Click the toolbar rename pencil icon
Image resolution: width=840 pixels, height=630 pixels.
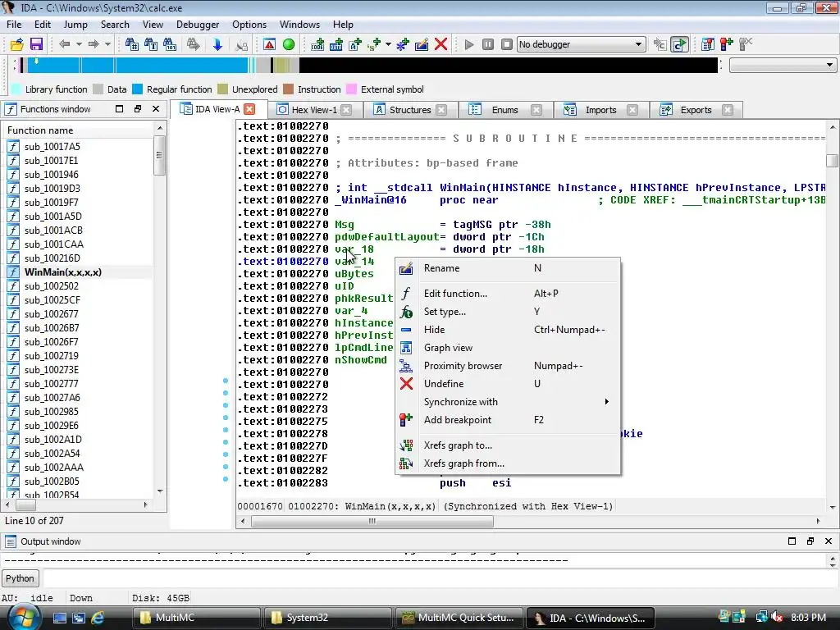[422, 44]
